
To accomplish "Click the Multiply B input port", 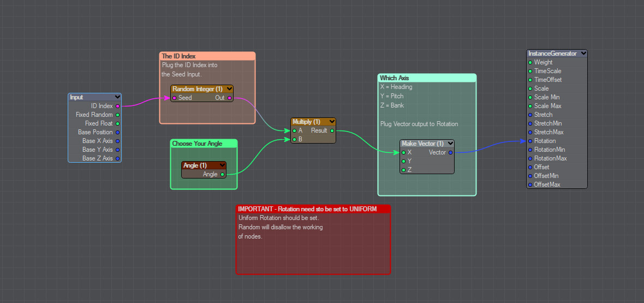I will click(295, 139).
